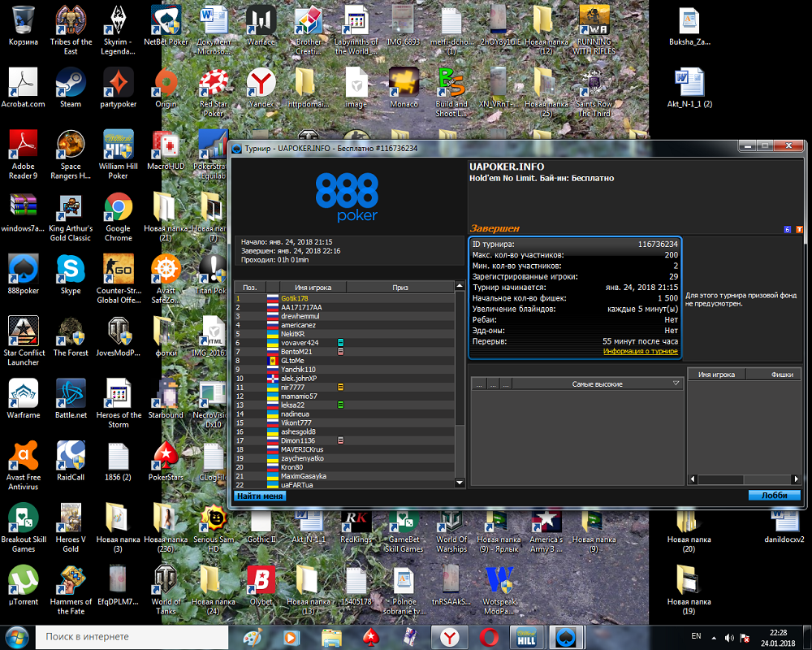Click the yellow note icon beside nir7777
The image size is (812, 650).
(x=341, y=388)
